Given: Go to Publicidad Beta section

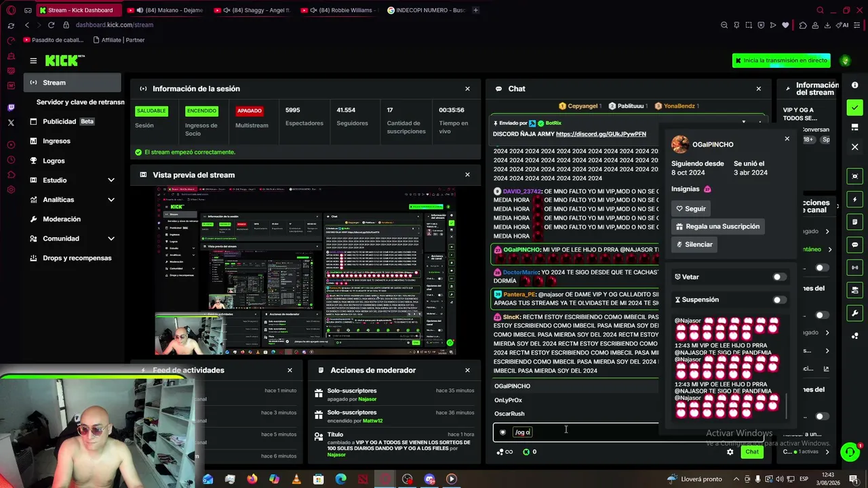Looking at the screenshot, I should [73, 121].
